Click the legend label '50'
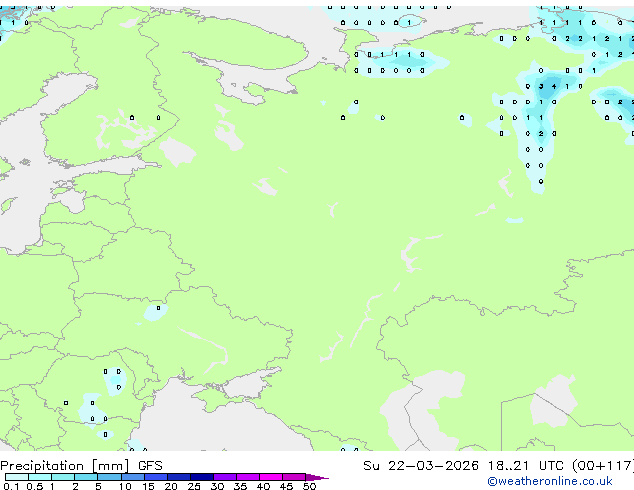This screenshot has width=634, height=490. 309,486
